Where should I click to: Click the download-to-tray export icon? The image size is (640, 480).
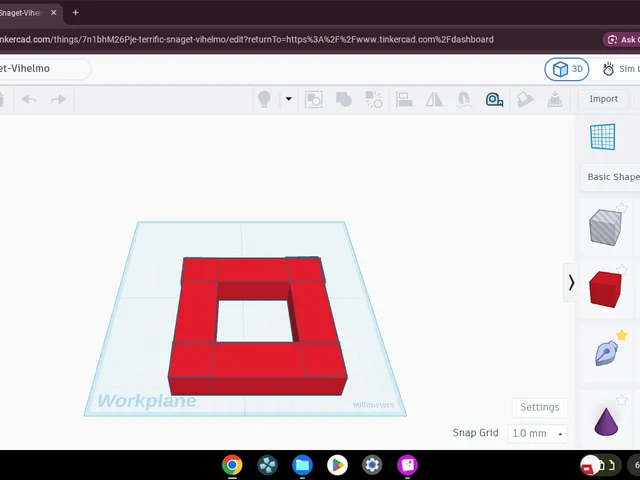555,99
